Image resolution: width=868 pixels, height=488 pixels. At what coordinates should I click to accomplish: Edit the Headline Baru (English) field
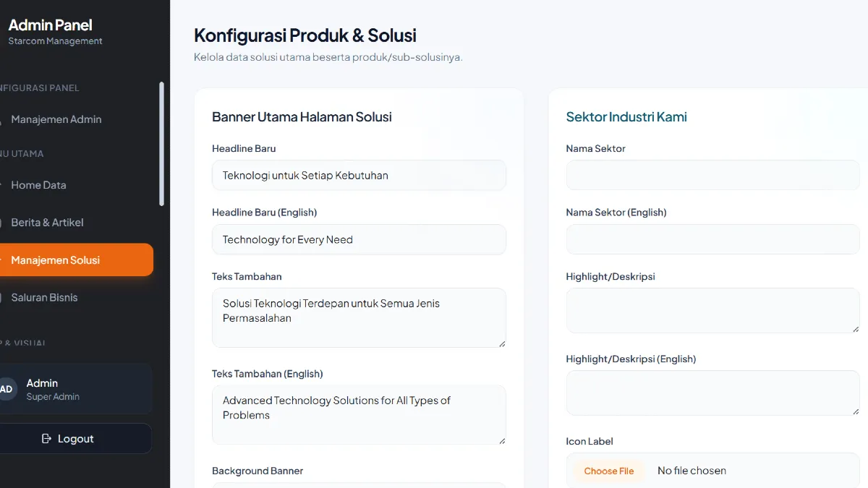(359, 239)
